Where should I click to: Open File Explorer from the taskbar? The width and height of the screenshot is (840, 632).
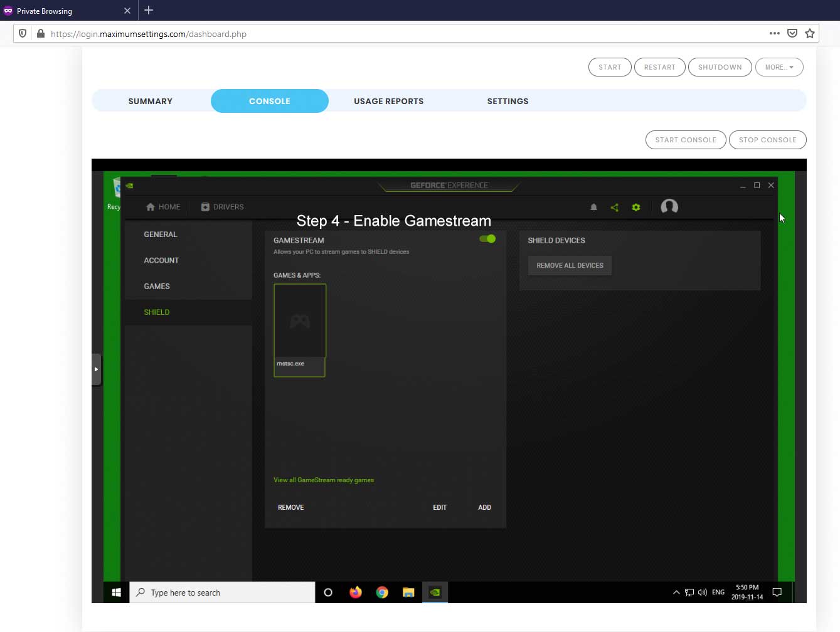[408, 592]
